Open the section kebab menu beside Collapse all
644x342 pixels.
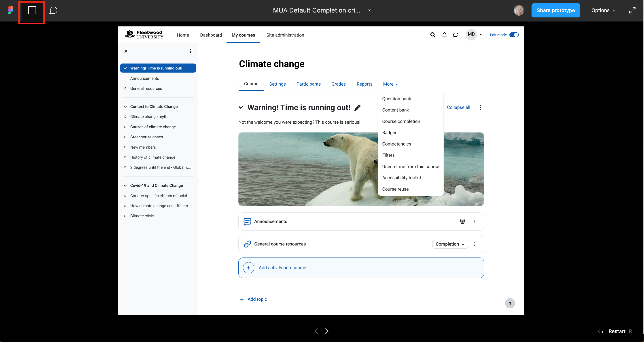[480, 108]
